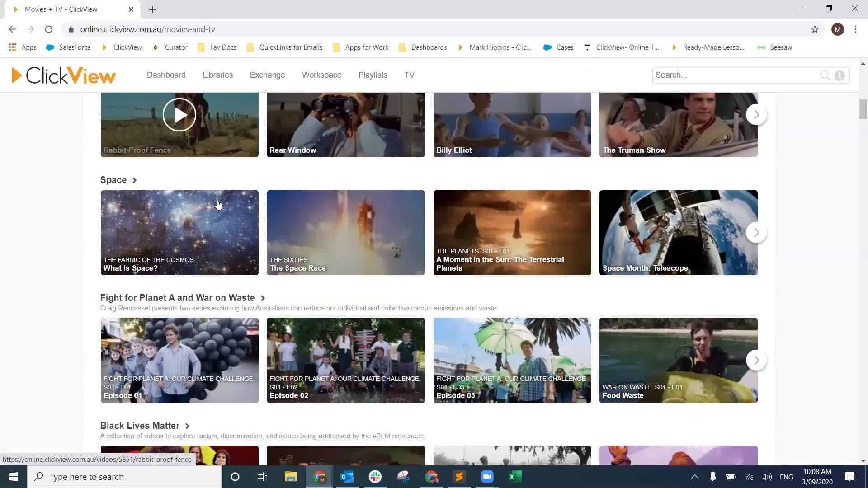This screenshot has height=488, width=868.
Task: Go to the Libraries tab
Action: click(217, 75)
